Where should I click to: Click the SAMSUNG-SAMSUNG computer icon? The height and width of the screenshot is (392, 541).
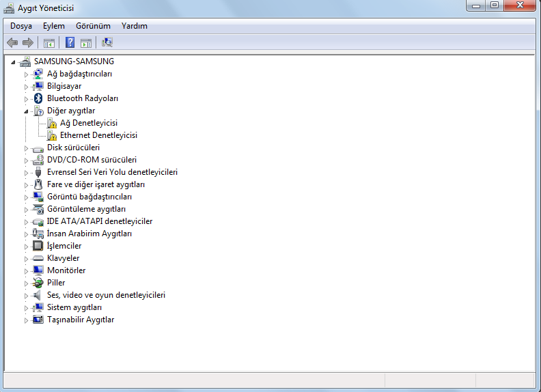pyautogui.click(x=25, y=61)
